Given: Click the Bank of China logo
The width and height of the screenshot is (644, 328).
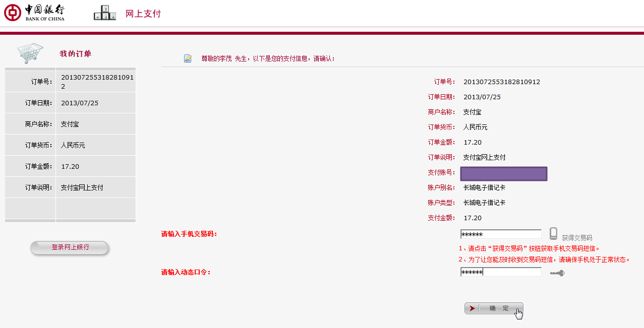Looking at the screenshot, I should (34, 13).
